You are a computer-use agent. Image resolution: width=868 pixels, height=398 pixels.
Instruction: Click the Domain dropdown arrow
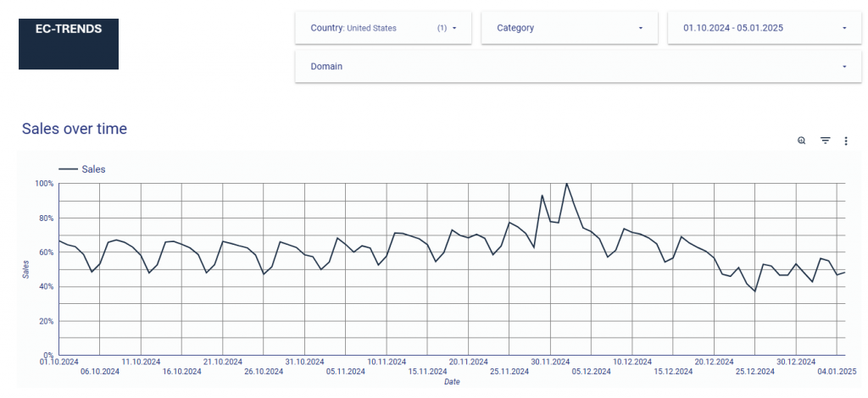[844, 66]
